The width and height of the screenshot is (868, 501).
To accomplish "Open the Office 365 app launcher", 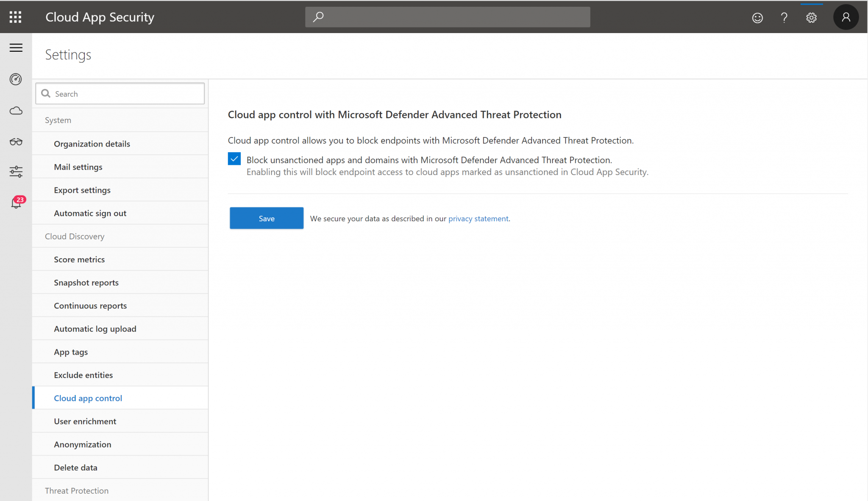I will (x=15, y=17).
